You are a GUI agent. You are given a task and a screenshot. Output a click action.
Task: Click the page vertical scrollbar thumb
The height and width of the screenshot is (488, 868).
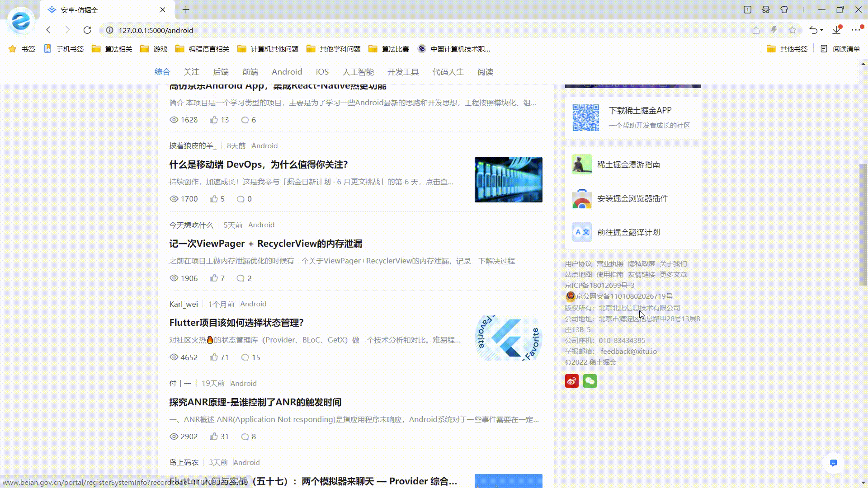click(x=863, y=225)
